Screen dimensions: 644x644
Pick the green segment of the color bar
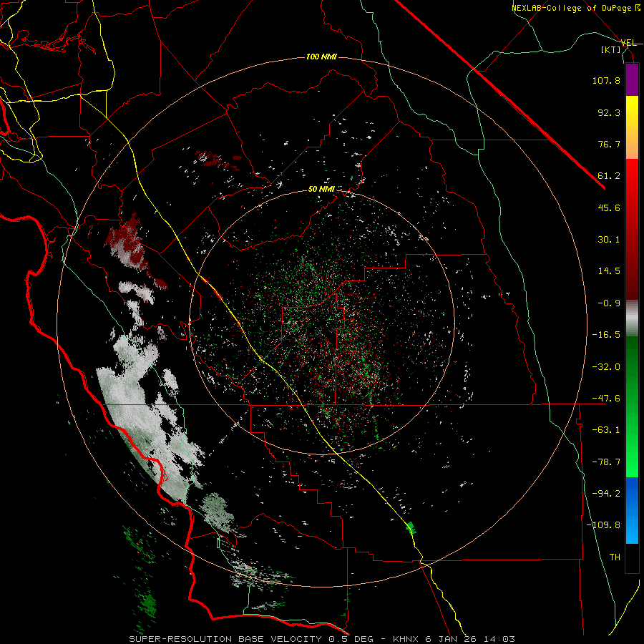tap(632, 407)
